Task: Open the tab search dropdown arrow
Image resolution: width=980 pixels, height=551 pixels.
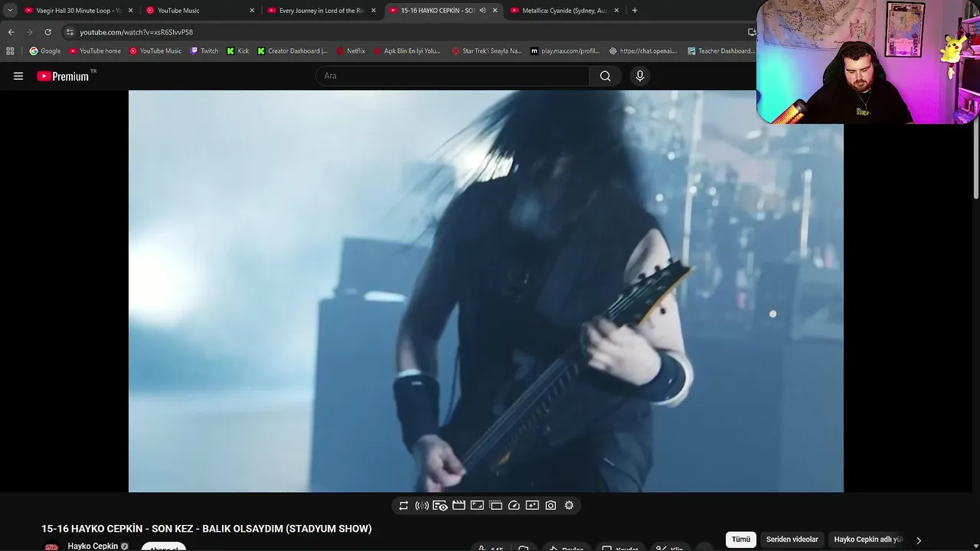Action: coord(10,11)
